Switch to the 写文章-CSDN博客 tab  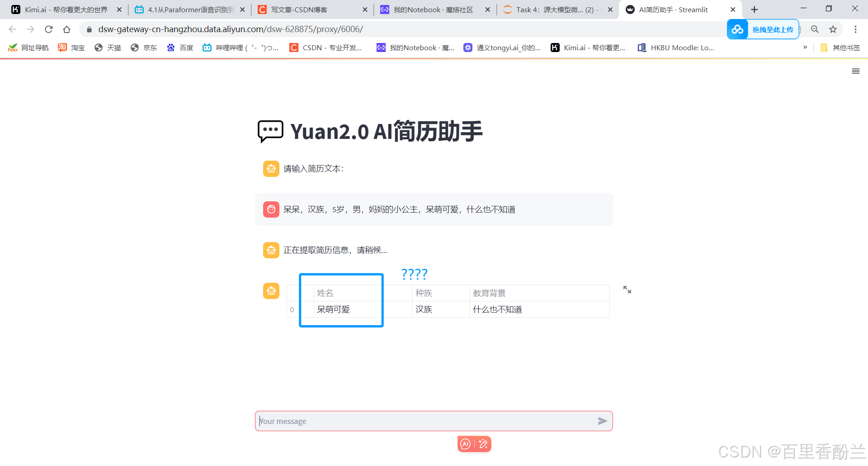point(312,10)
